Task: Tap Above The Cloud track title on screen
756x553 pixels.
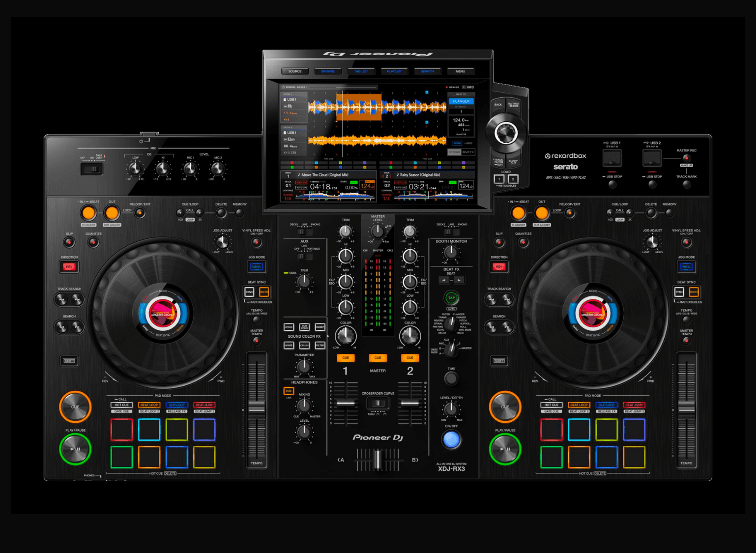Action: tap(324, 175)
